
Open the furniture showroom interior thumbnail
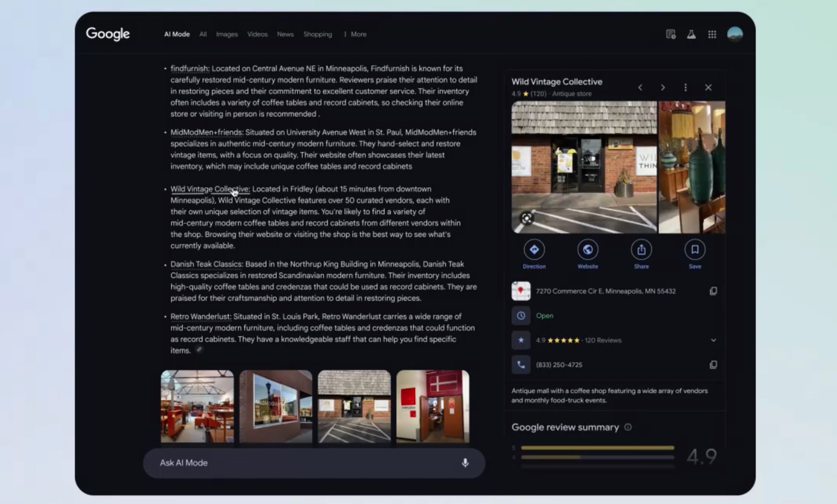tap(197, 407)
